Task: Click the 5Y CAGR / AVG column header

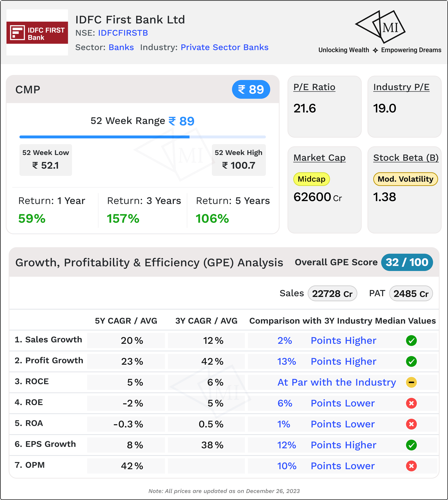Action: point(126,321)
